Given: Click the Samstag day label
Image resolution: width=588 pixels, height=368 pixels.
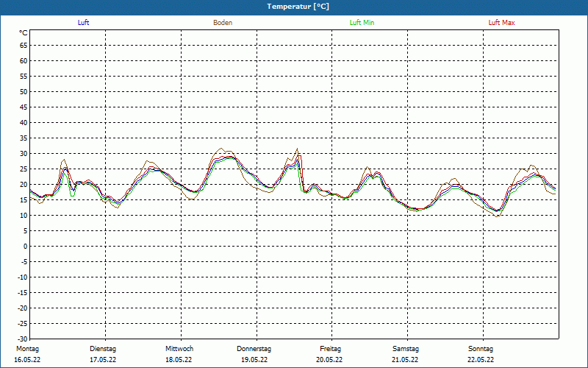Looking at the screenshot, I should point(406,349).
